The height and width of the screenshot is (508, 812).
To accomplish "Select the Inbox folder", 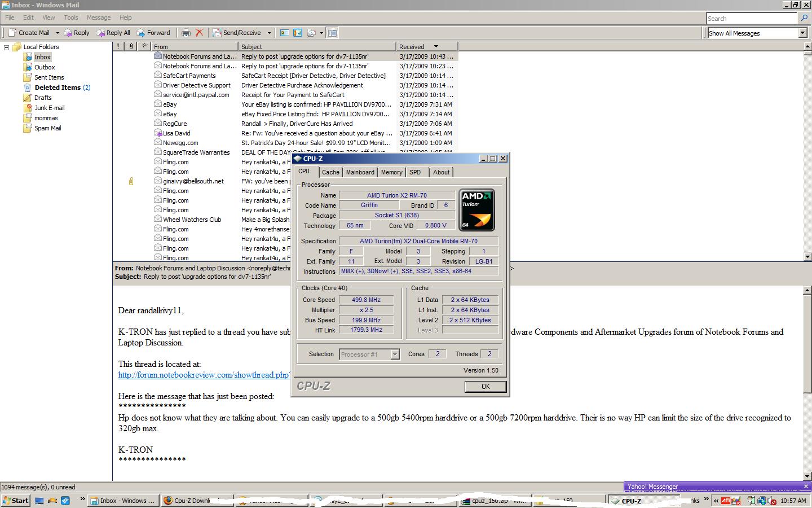I will (x=42, y=57).
